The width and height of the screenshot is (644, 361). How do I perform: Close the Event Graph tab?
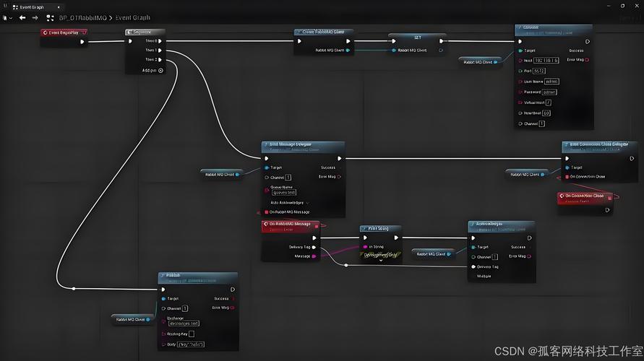pyautogui.click(x=59, y=6)
